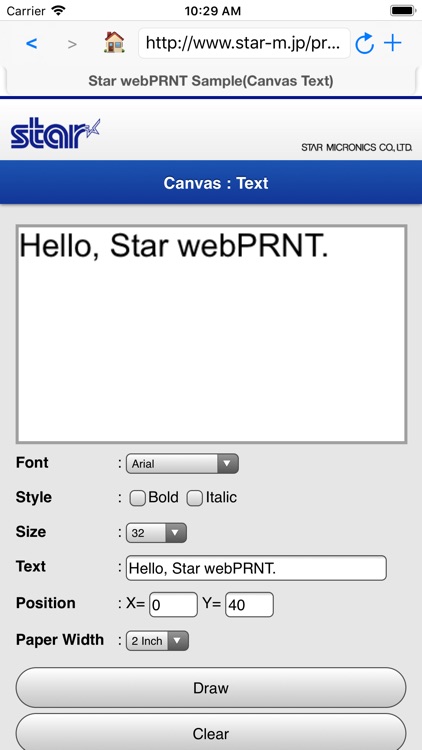Enable the Italic checkbox
Image resolution: width=422 pixels, height=750 pixels.
tap(195, 498)
